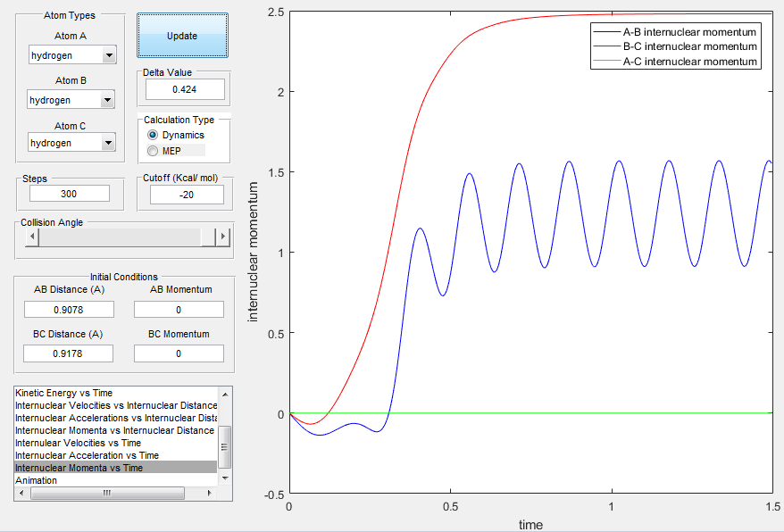Click the Collision Angle slider track
The image size is (784, 532).
pos(120,237)
